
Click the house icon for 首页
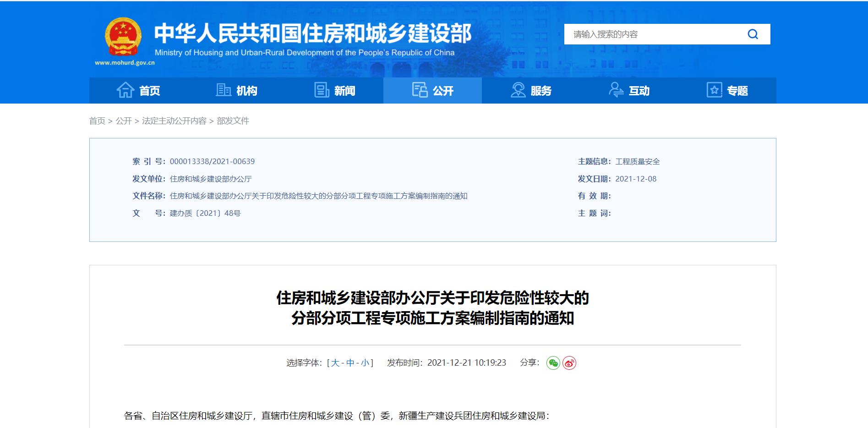click(x=125, y=90)
